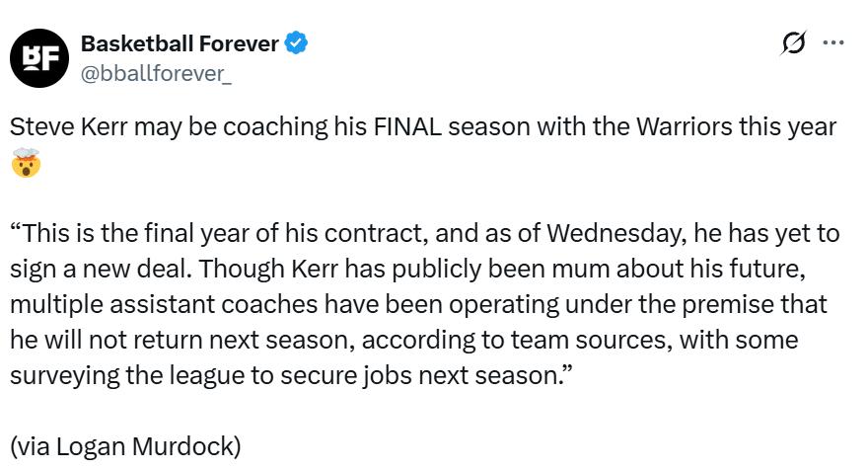The image size is (868, 470).
Task: Open the three-dot More options menu
Action: pyautogui.click(x=833, y=43)
